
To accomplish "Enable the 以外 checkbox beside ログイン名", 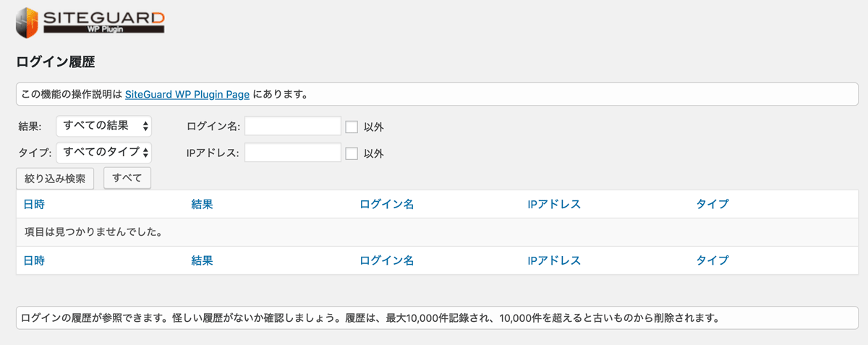I will click(x=352, y=127).
